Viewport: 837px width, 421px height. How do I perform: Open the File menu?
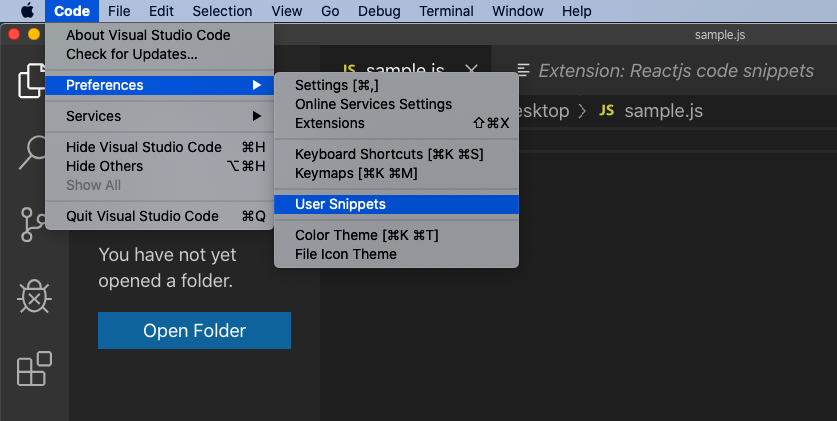point(119,11)
